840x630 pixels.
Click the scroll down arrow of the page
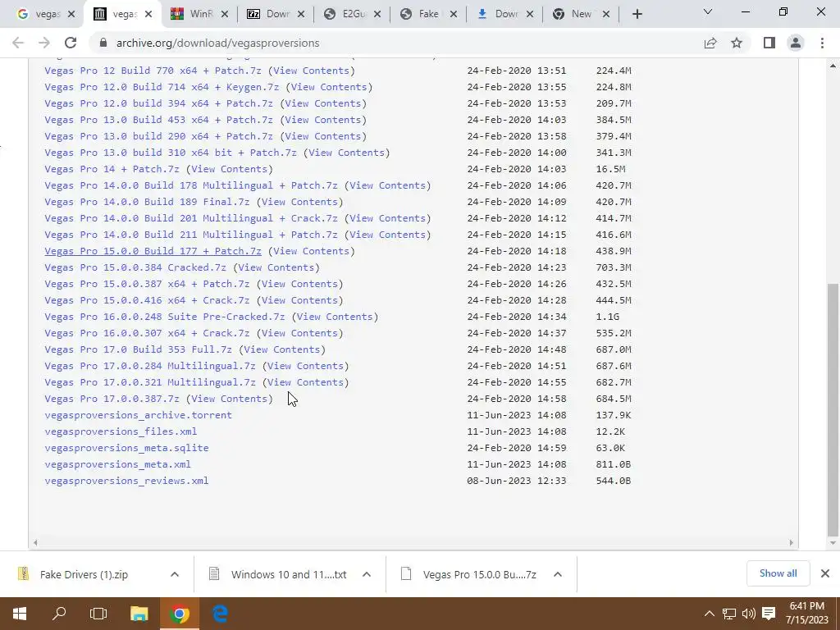833,543
